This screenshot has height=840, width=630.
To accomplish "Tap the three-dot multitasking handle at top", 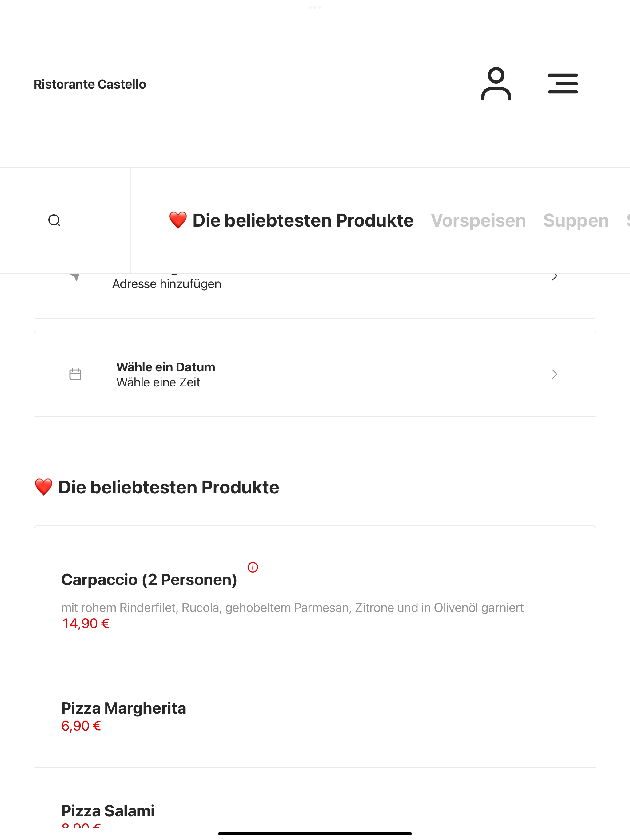I will (x=315, y=7).
